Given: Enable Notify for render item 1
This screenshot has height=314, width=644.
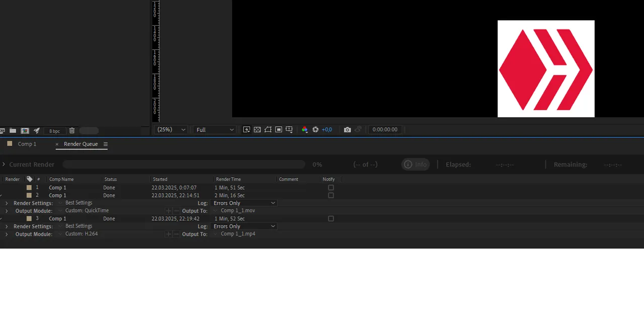Looking at the screenshot, I should pyautogui.click(x=331, y=188).
